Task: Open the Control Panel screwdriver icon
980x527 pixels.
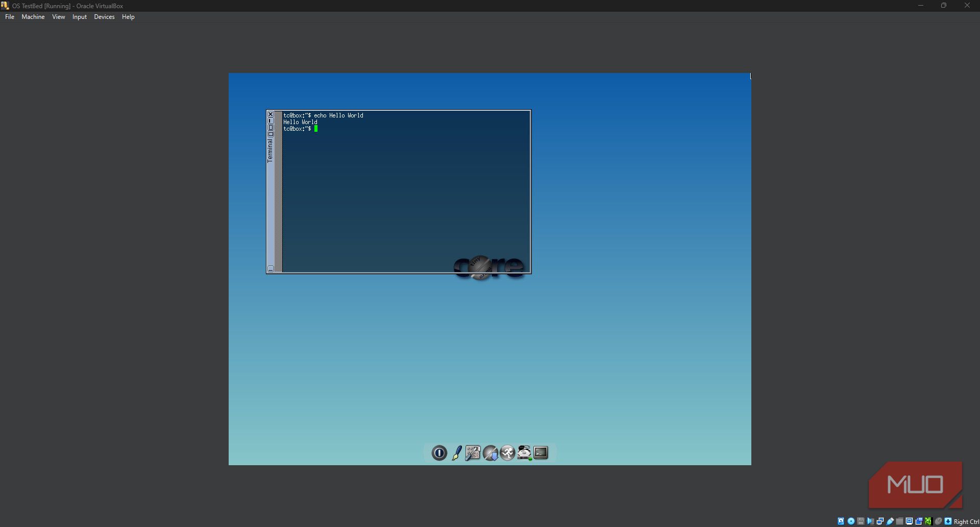Action: click(473, 453)
